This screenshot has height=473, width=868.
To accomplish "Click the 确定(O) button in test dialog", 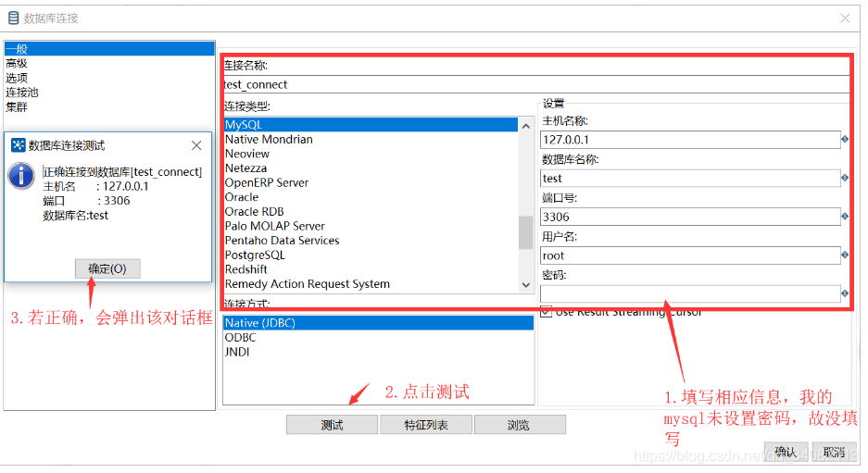I will [107, 268].
